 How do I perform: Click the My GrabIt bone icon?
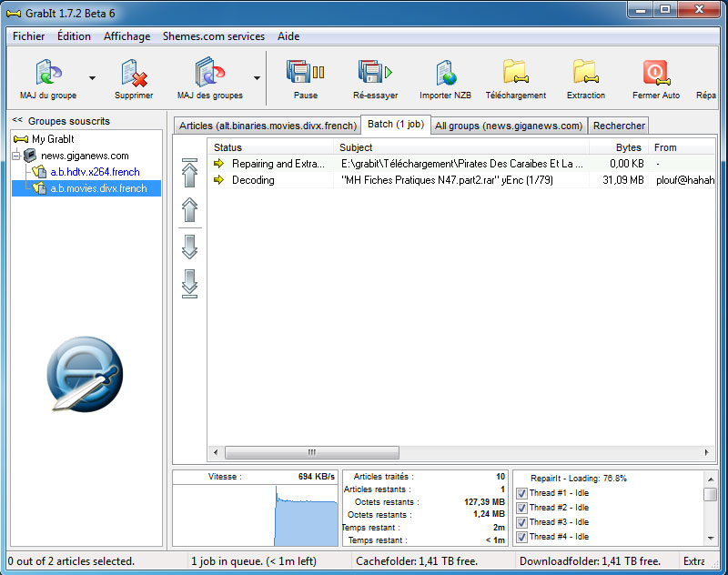pos(21,139)
